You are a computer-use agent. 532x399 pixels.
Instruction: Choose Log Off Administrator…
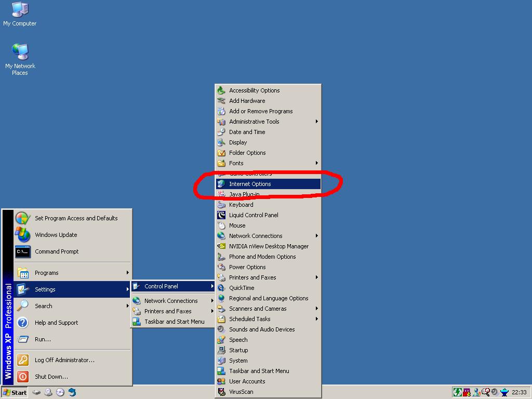click(x=72, y=360)
